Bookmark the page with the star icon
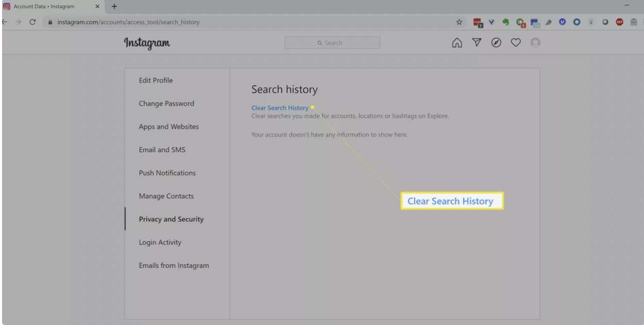The height and width of the screenshot is (325, 644). coord(459,22)
